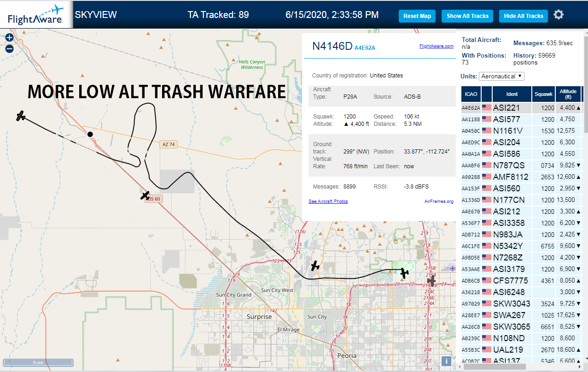This screenshot has height=372, width=588.
Task: Click ICAO cell AA1188 in table
Action: (x=471, y=119)
